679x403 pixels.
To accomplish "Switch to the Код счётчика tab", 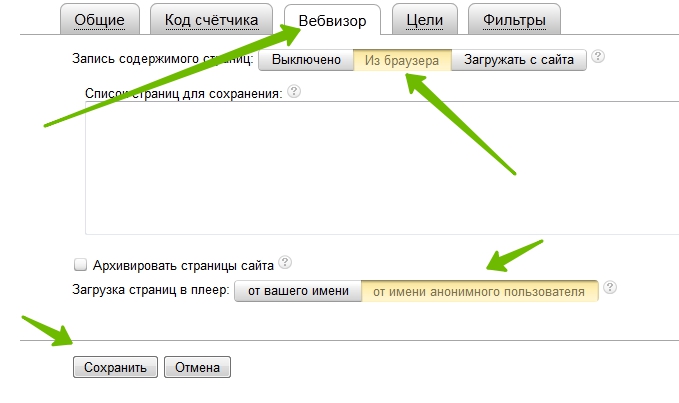I will [211, 19].
